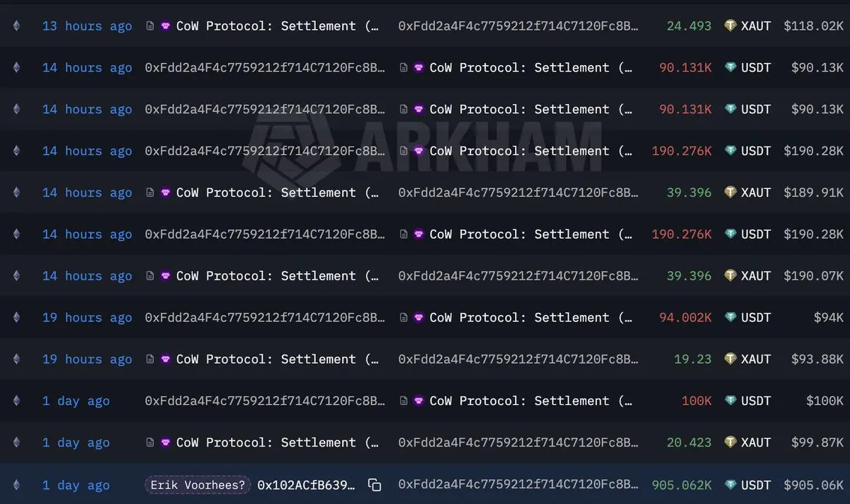This screenshot has width=850, height=504.
Task: Open the Erik Voorhees? entity label
Action: click(x=198, y=485)
